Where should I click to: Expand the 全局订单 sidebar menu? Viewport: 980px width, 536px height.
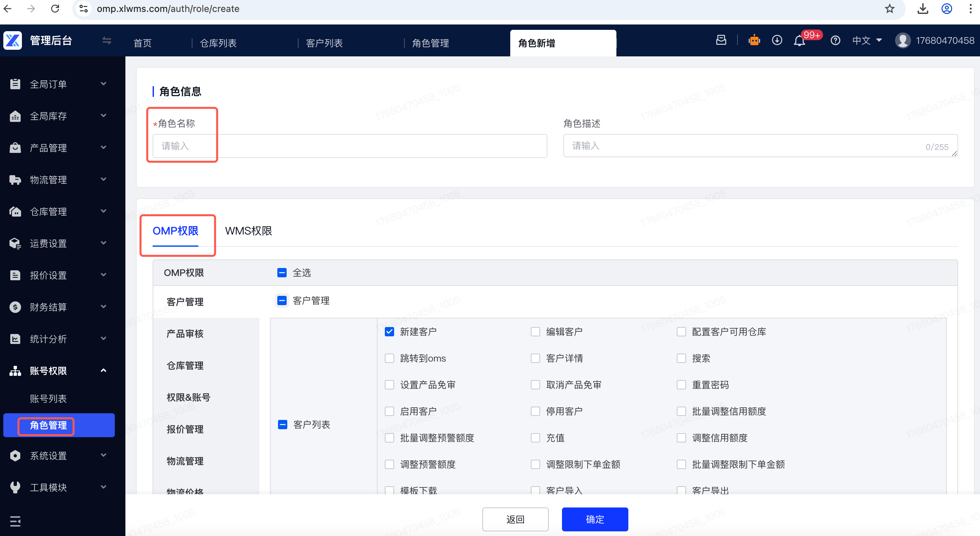click(57, 84)
